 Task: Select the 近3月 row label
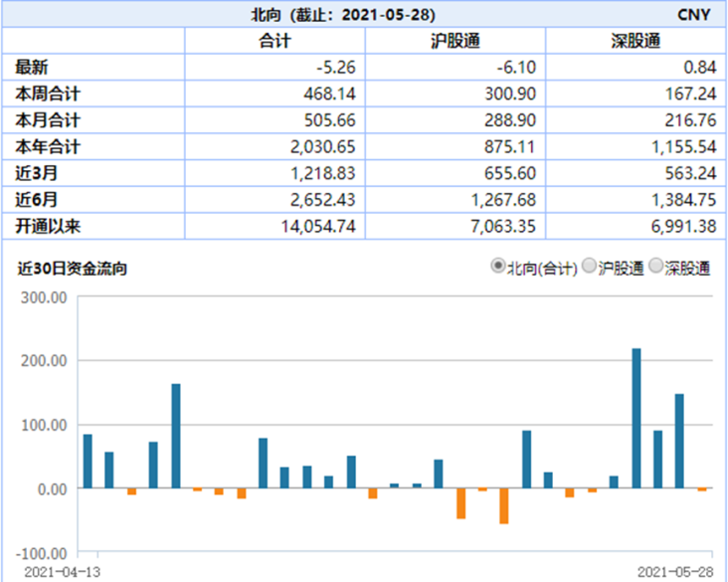(36, 173)
